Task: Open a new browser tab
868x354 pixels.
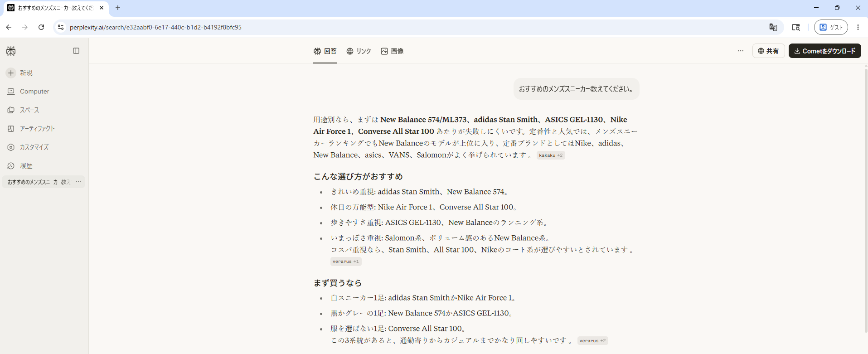Action: pyautogui.click(x=118, y=8)
